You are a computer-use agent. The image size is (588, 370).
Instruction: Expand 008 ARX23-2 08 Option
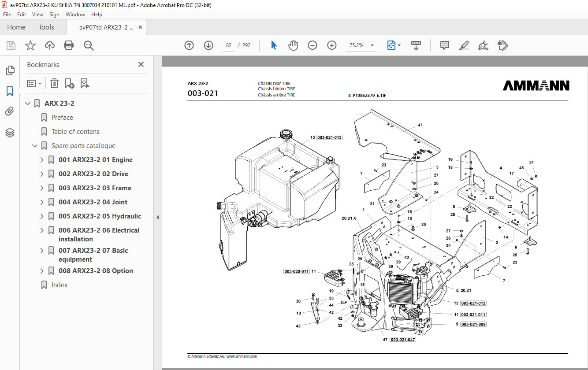pyautogui.click(x=42, y=271)
